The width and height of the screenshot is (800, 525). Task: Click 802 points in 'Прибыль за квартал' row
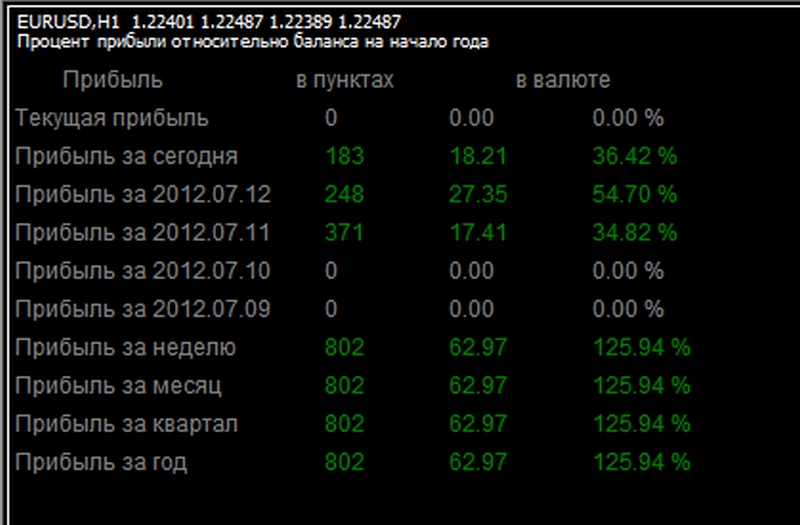(344, 424)
